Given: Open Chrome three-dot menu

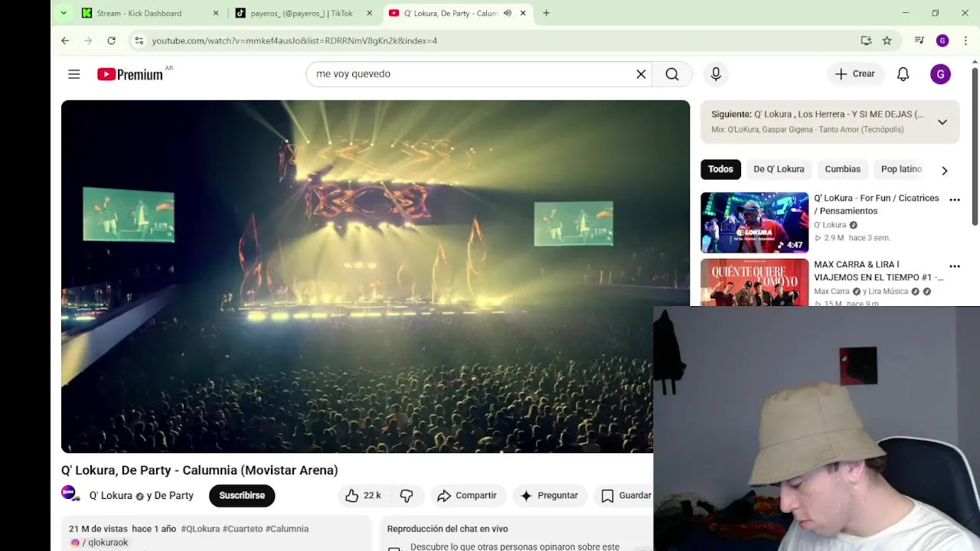Looking at the screenshot, I should 965,41.
